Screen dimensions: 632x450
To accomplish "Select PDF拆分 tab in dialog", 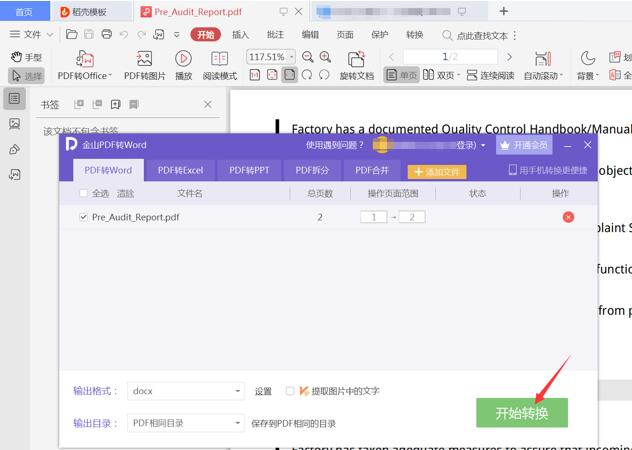I will click(312, 170).
